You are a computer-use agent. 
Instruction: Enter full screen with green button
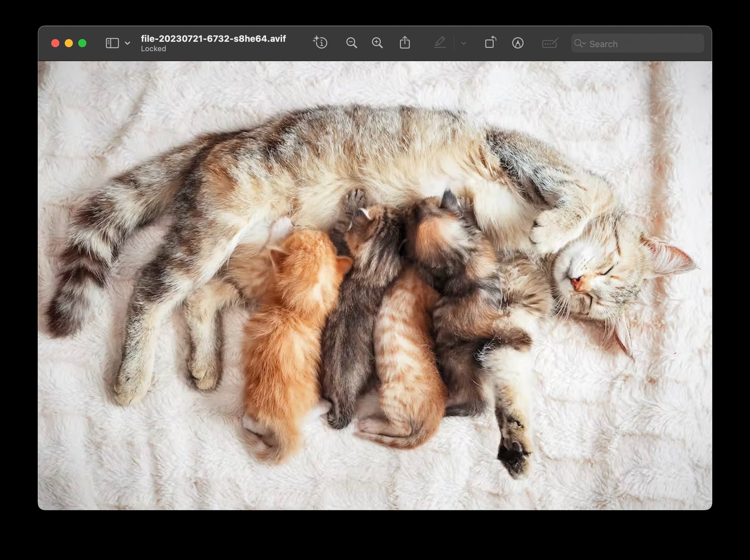coord(82,43)
